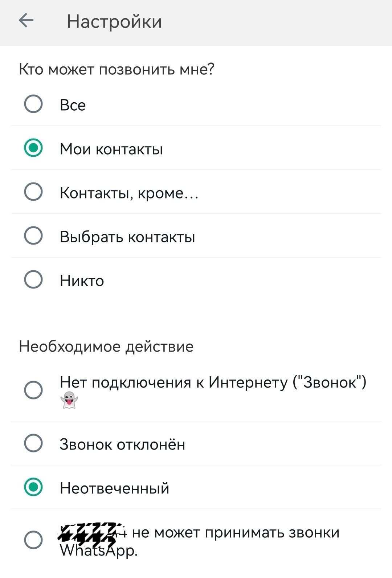
Task: Select the 'Неотвеченный' radio circle
Action: pyautogui.click(x=33, y=487)
